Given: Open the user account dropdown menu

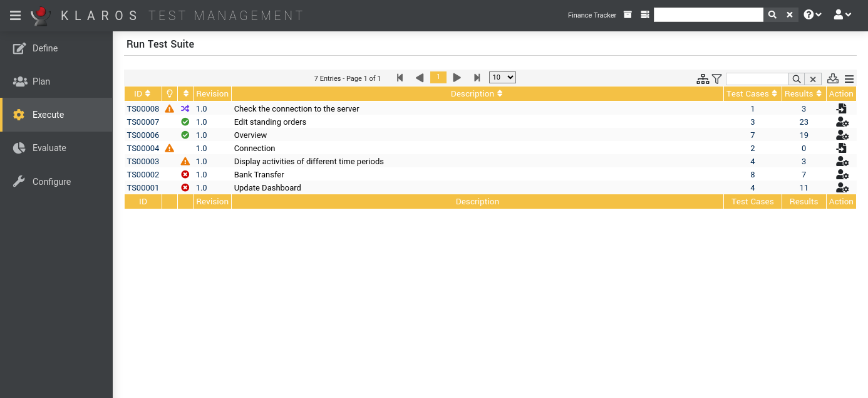Looking at the screenshot, I should 842,14.
